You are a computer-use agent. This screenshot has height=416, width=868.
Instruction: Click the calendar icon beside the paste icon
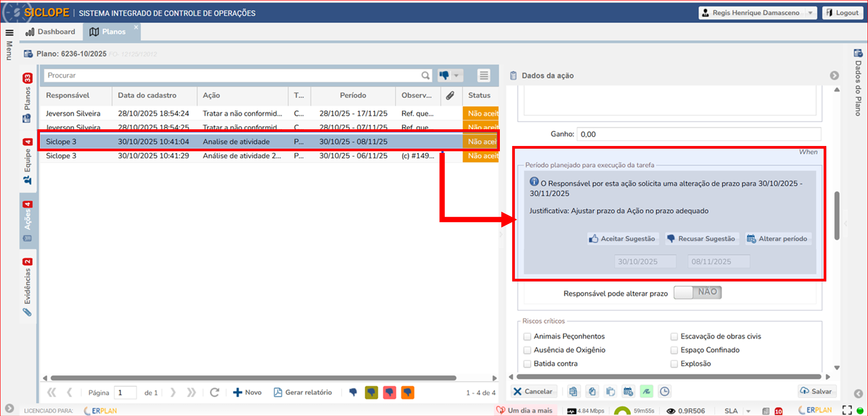[x=628, y=391]
